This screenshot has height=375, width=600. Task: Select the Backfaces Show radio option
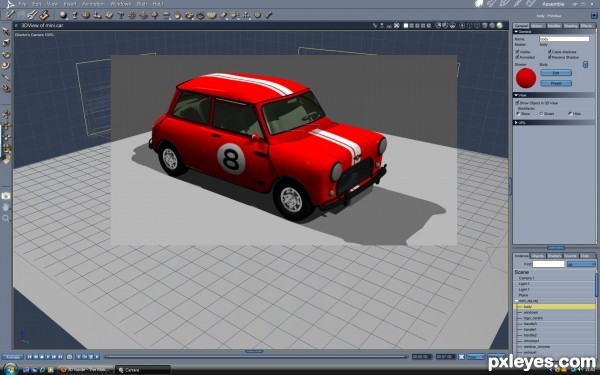pyautogui.click(x=518, y=114)
